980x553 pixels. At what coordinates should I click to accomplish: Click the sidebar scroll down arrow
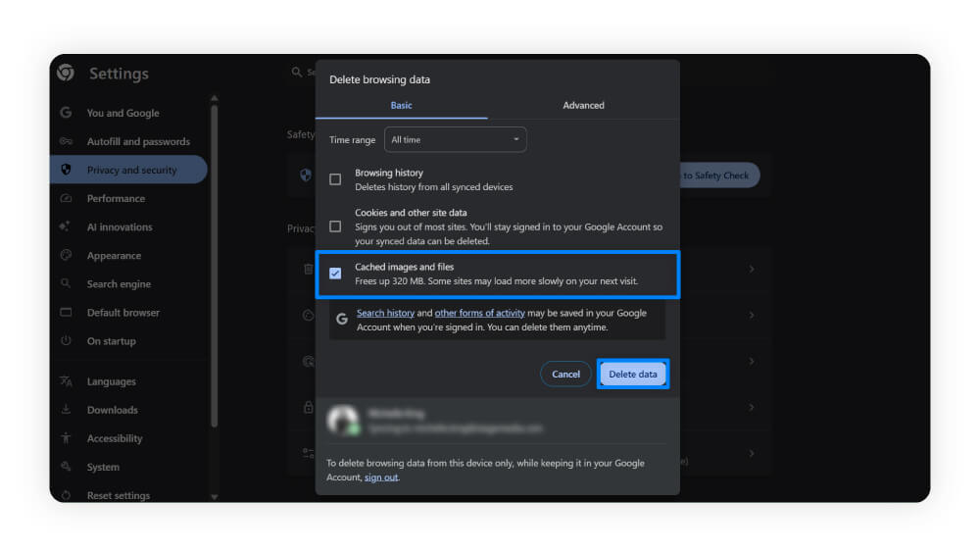215,497
